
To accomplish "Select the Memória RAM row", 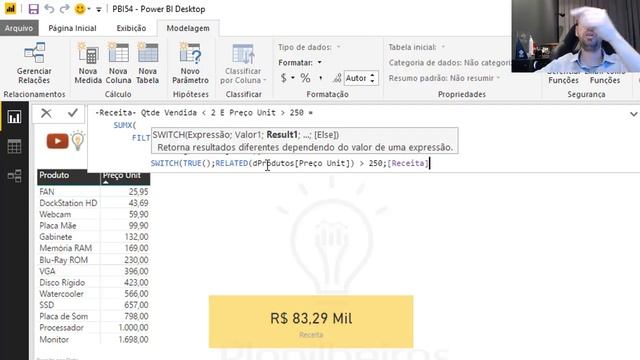I will point(93,248).
